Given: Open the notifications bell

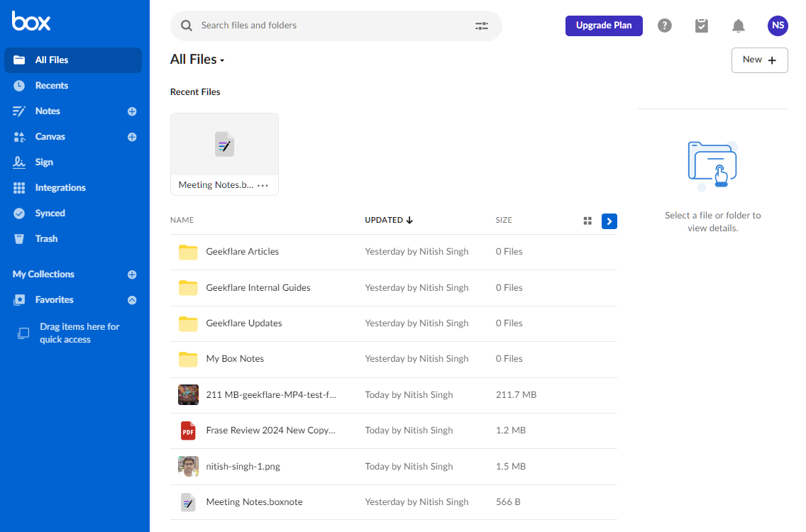Looking at the screenshot, I should tap(738, 26).
